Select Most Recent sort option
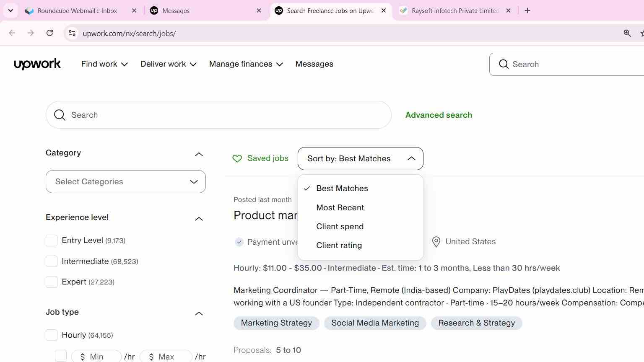 click(x=340, y=208)
